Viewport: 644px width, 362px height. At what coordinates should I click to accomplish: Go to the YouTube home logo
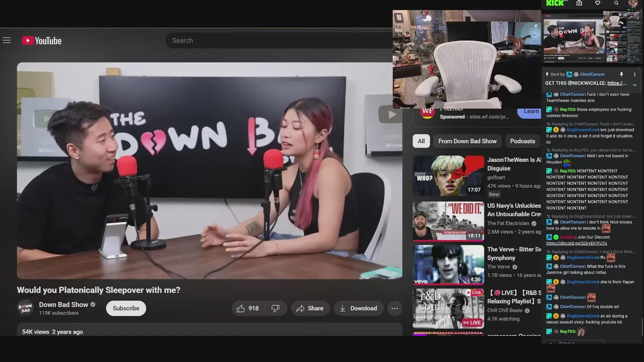(x=42, y=41)
